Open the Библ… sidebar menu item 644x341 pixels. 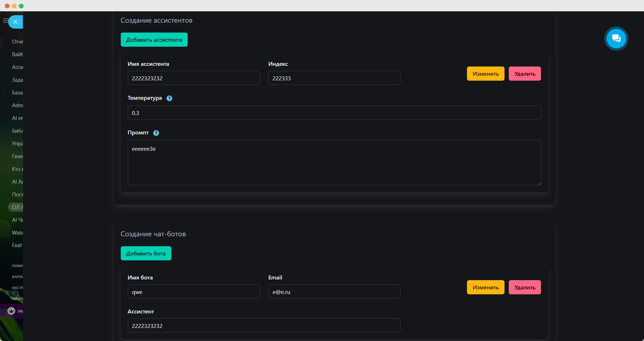pos(17,131)
